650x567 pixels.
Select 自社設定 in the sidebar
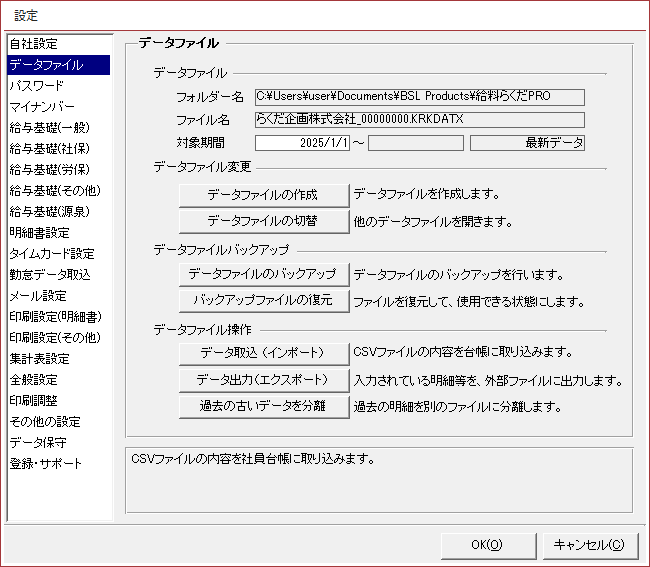point(34,44)
